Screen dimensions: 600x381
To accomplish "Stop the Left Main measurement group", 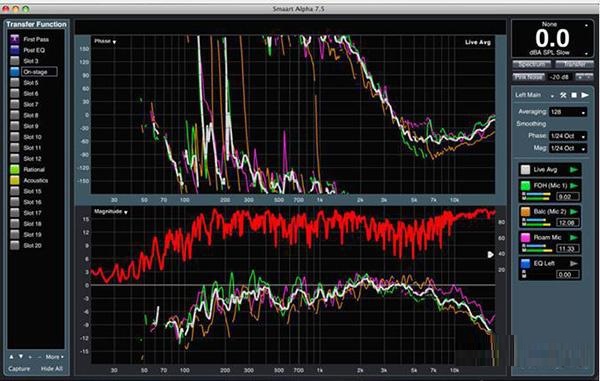I will 574,95.
